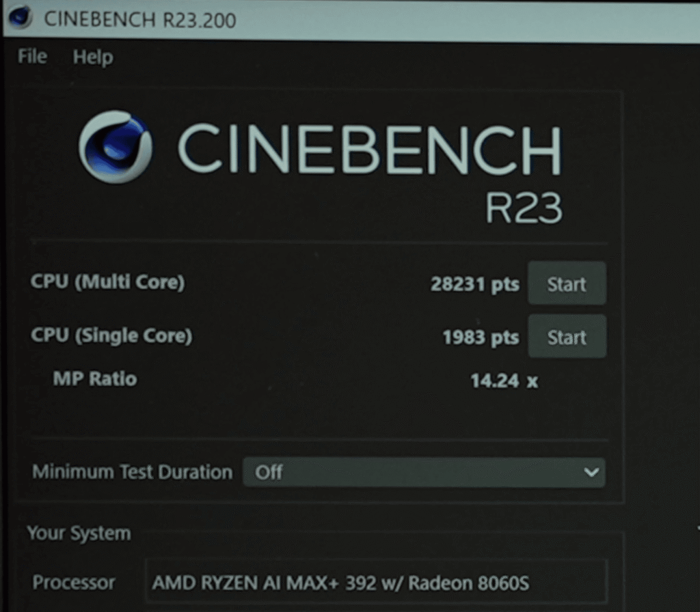Click the Your System section heading
The height and width of the screenshot is (612, 700).
(78, 533)
